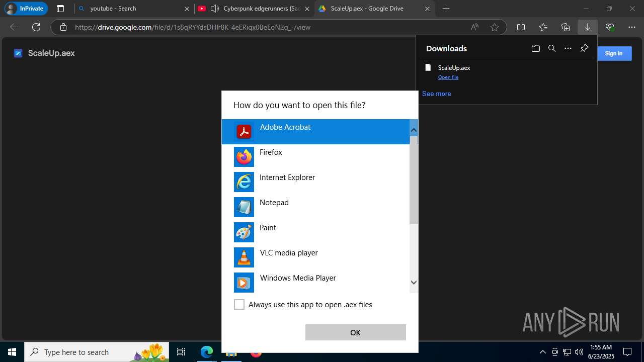Open notification center icon
This screenshot has height=362, width=644.
tap(627, 352)
